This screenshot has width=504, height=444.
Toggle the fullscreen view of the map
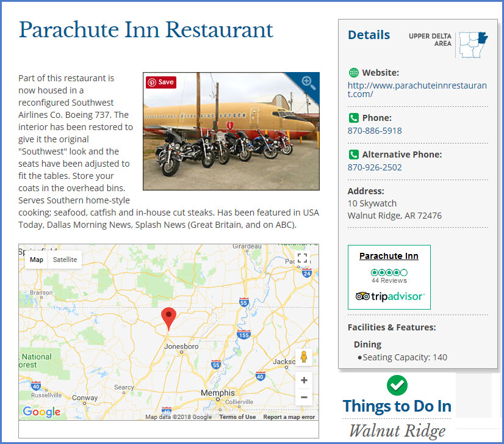(x=303, y=258)
